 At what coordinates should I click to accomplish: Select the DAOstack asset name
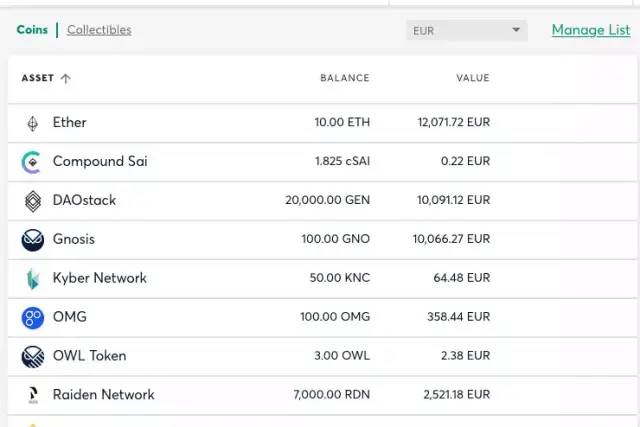(84, 200)
